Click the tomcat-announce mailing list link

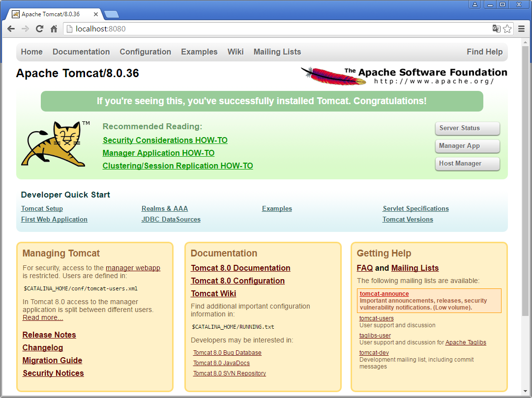(384, 294)
